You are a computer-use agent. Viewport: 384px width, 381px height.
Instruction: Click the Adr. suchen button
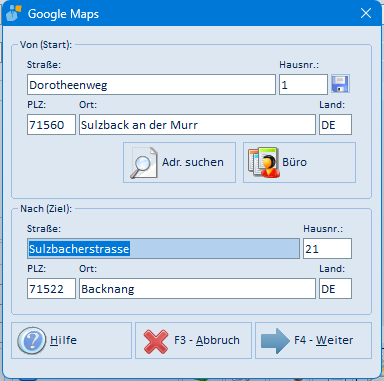click(x=179, y=163)
